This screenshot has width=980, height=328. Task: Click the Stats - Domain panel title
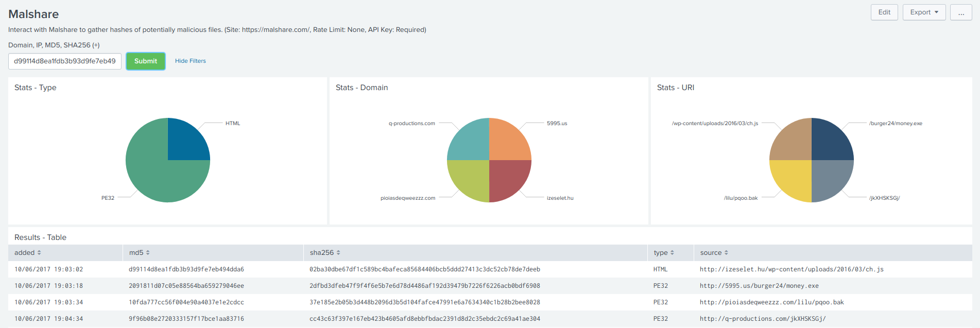(362, 88)
